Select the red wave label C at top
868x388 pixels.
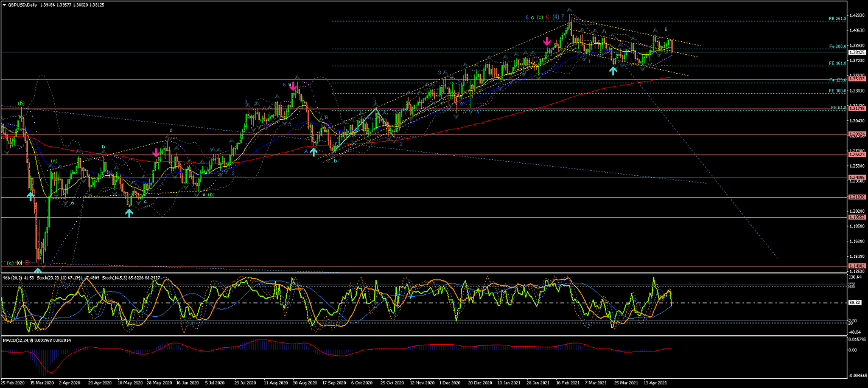coord(548,17)
